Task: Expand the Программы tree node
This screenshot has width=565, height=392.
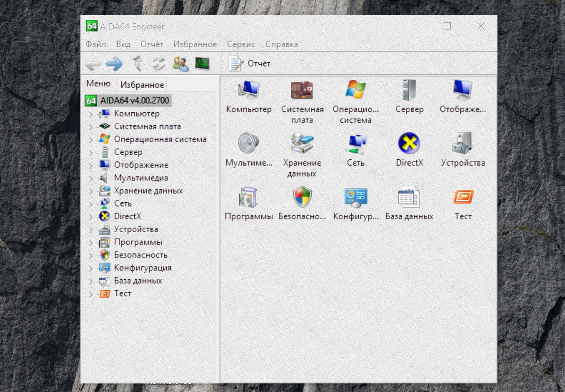Action: (91, 243)
